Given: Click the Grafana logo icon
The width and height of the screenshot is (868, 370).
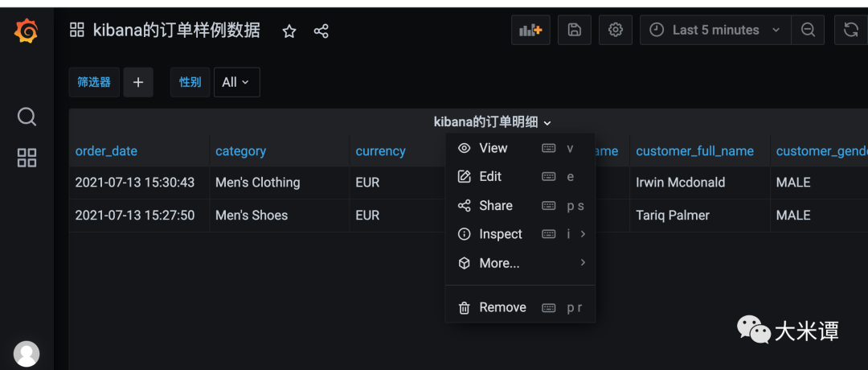Looking at the screenshot, I should coord(27,31).
